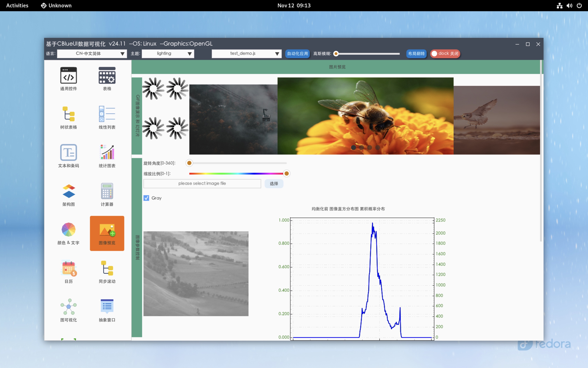
Task: Open the network status icon in top bar
Action: tap(560, 5)
